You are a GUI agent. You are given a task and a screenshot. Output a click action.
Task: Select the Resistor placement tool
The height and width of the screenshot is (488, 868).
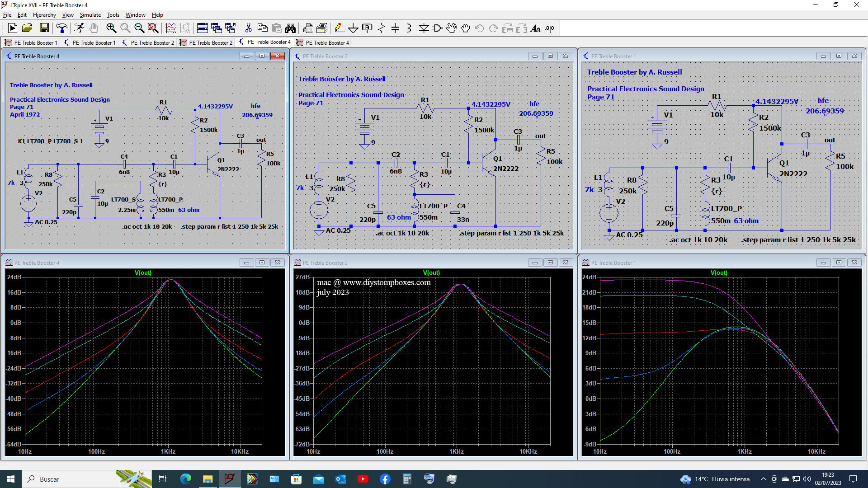point(381,28)
